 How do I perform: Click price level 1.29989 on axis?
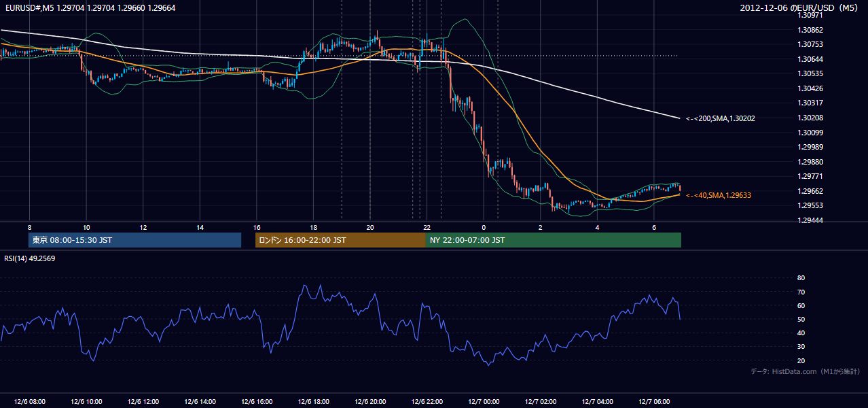pyautogui.click(x=810, y=147)
